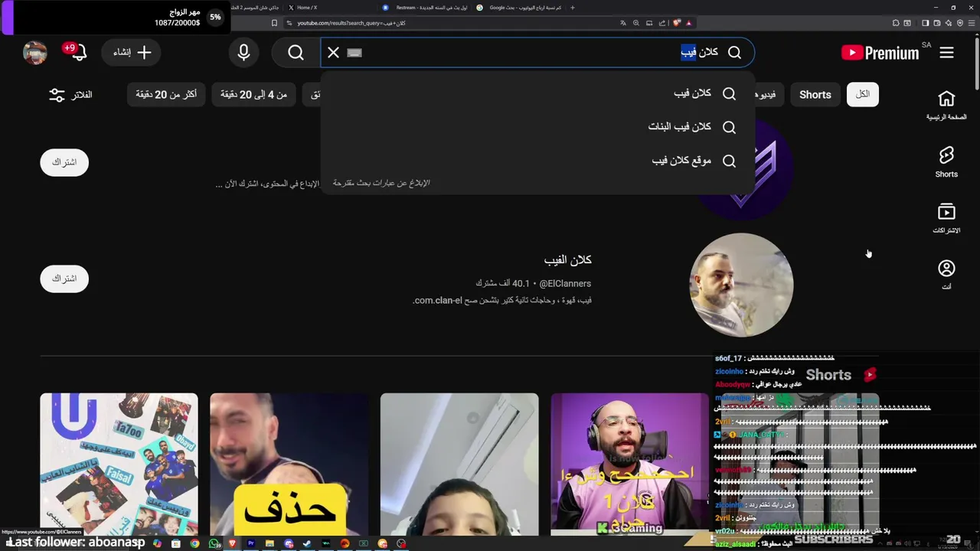Start voice search with the microphone

243,53
